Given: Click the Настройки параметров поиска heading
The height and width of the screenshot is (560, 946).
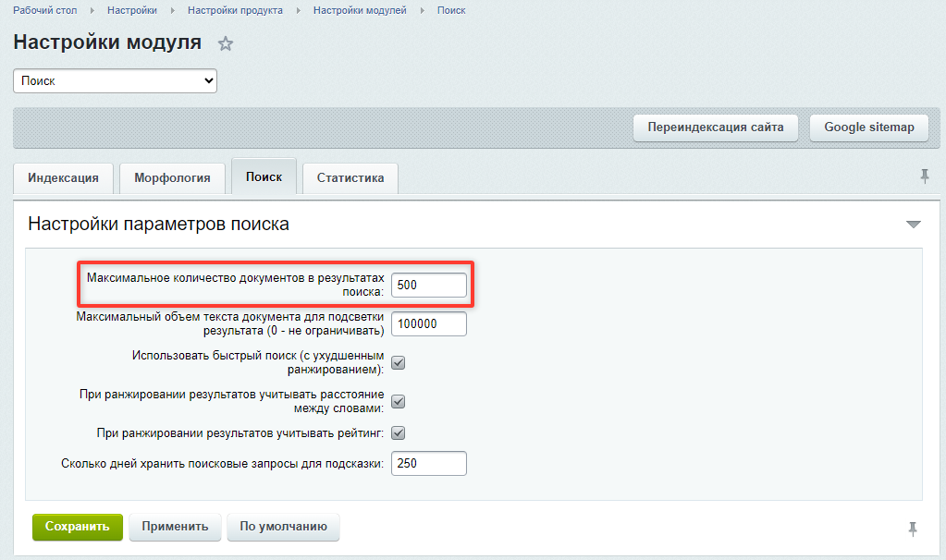Looking at the screenshot, I should click(159, 224).
